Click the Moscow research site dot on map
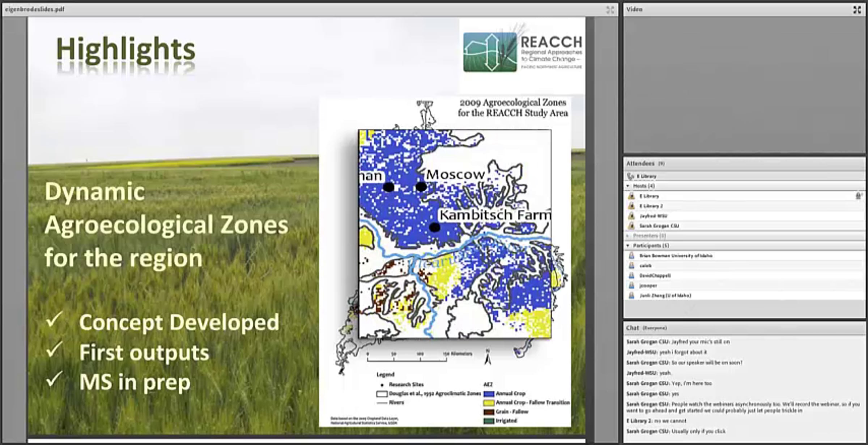The width and height of the screenshot is (868, 445). (421, 187)
